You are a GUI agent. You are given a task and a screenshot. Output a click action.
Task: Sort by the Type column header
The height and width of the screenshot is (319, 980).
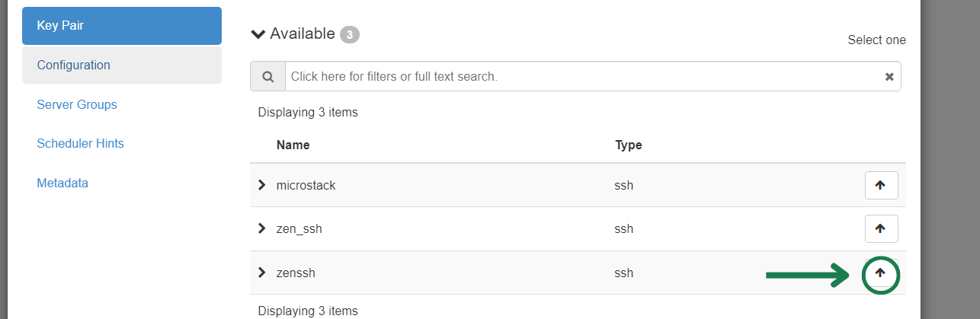tap(629, 145)
